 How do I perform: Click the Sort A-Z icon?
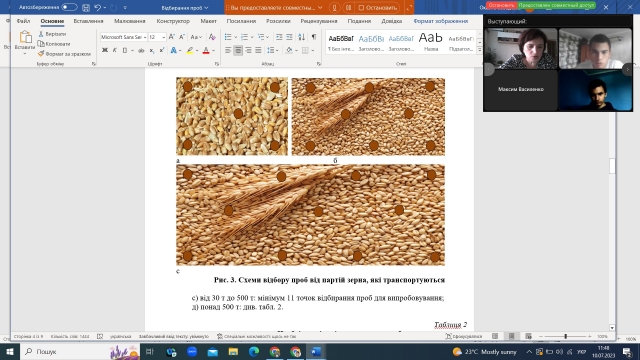pos(301,37)
